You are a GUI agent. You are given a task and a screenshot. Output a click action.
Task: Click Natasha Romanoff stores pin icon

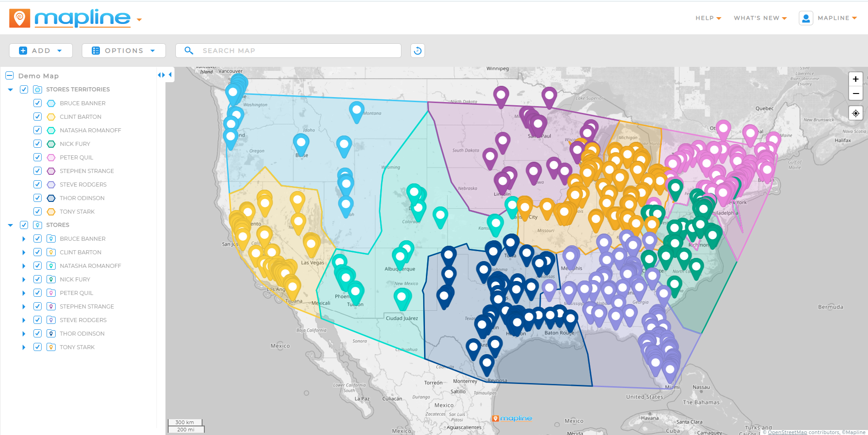point(51,266)
